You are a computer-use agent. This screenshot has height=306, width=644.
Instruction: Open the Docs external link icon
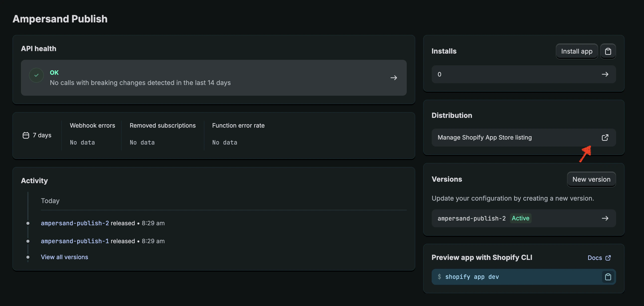coord(609,258)
